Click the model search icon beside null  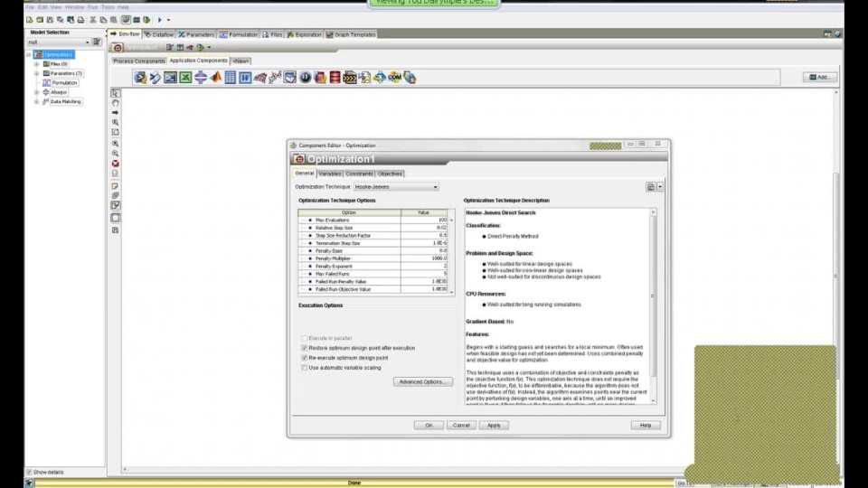click(x=97, y=42)
